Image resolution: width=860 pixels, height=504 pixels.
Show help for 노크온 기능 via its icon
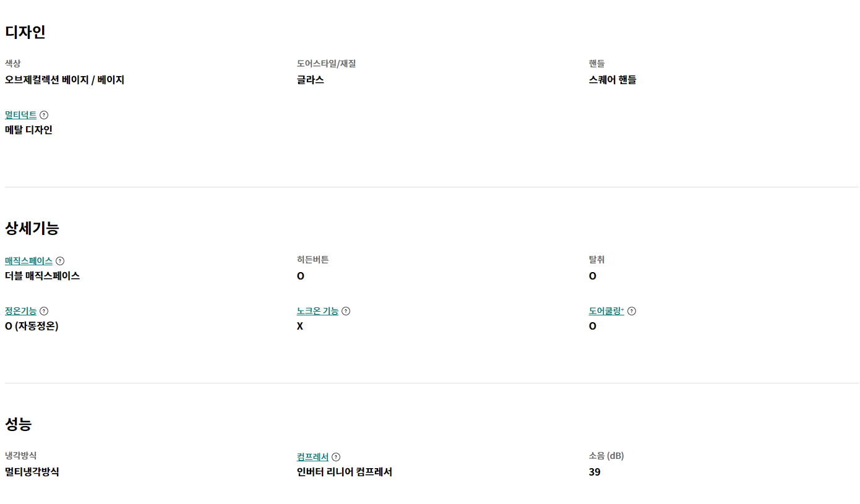coord(346,311)
